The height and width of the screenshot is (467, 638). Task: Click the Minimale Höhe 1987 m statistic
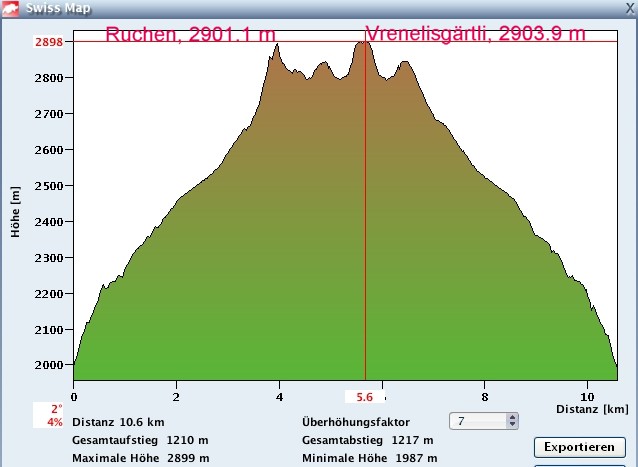pos(369,458)
